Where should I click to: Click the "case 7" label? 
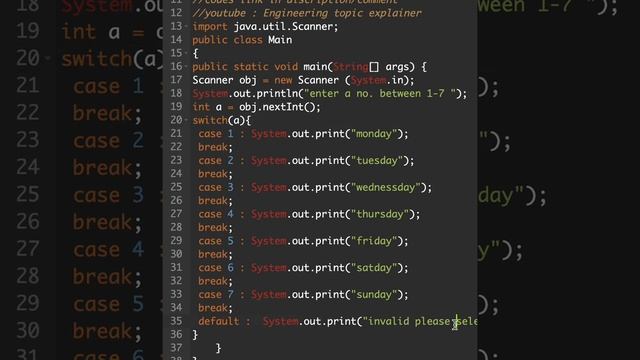[216, 294]
